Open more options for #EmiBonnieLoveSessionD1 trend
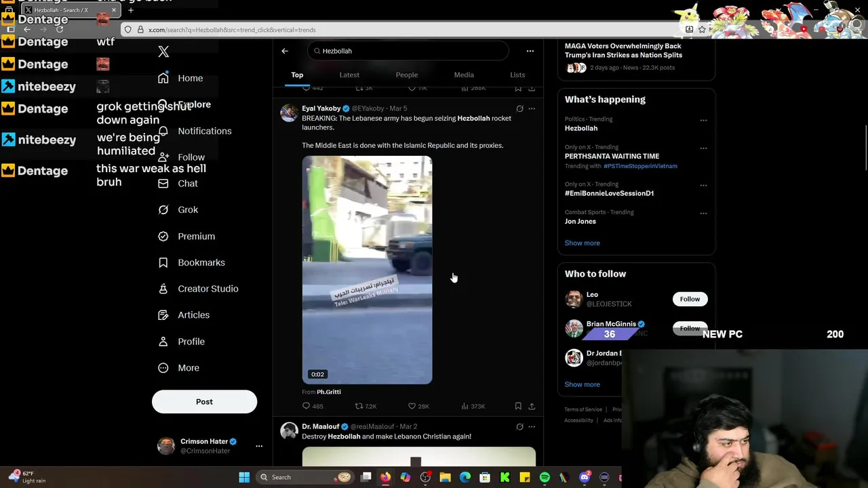Image resolution: width=868 pixels, height=488 pixels. click(703, 185)
